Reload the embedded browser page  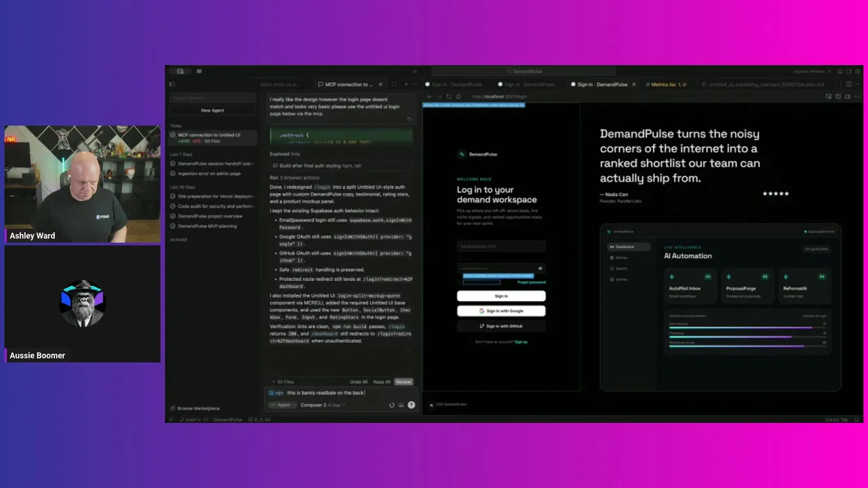[448, 96]
